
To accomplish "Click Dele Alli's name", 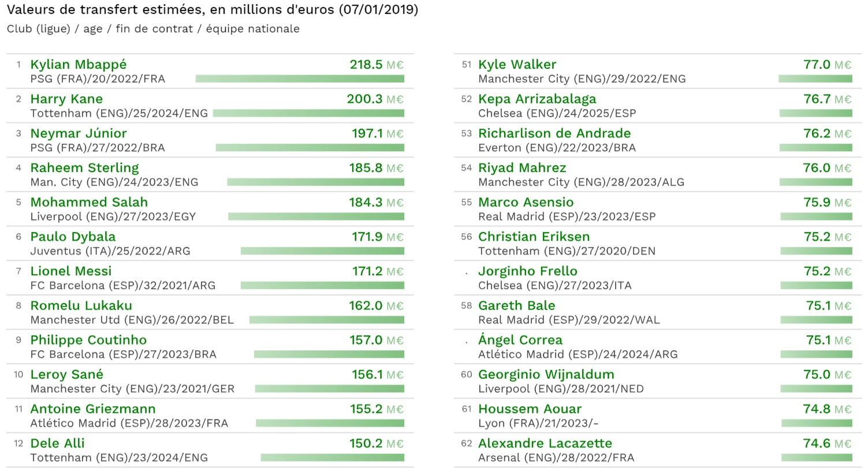I will (x=57, y=444).
